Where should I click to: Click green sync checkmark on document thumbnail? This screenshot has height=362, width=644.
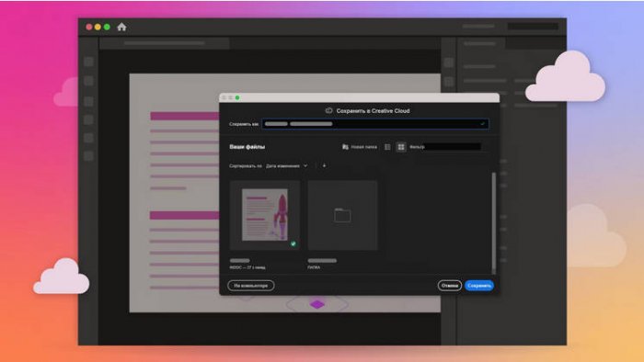click(293, 243)
